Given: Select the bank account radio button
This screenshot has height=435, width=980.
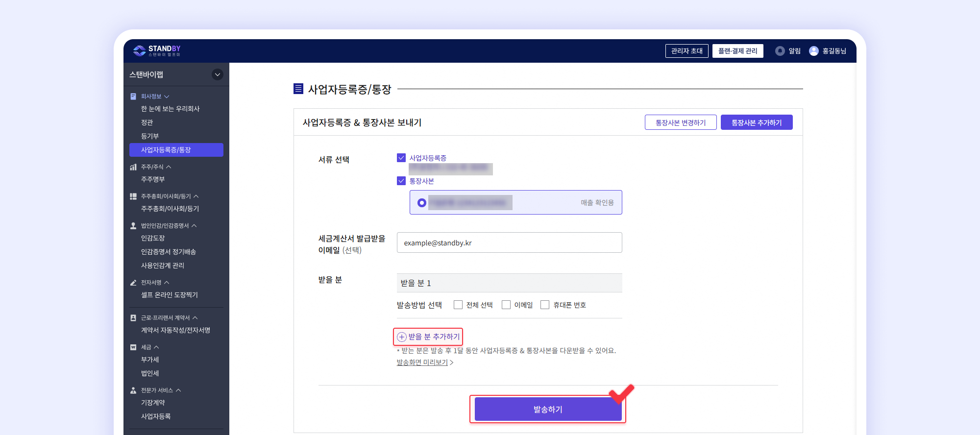Looking at the screenshot, I should point(421,202).
